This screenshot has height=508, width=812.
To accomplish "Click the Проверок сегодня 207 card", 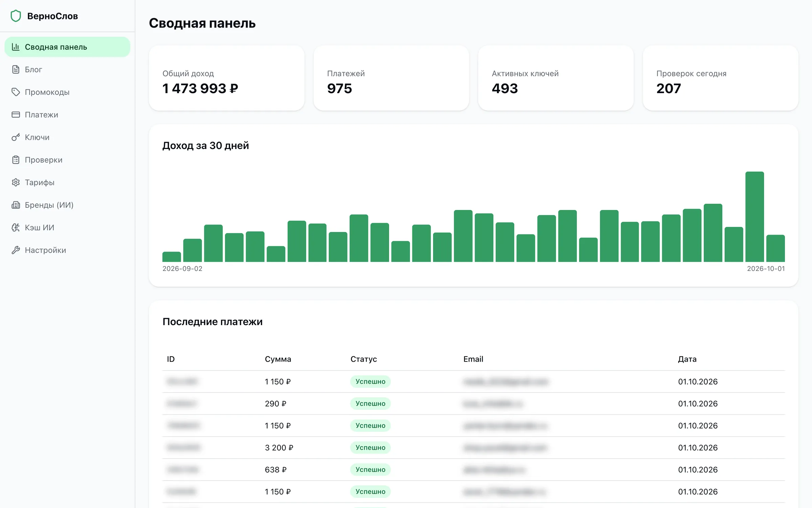I will [721, 78].
